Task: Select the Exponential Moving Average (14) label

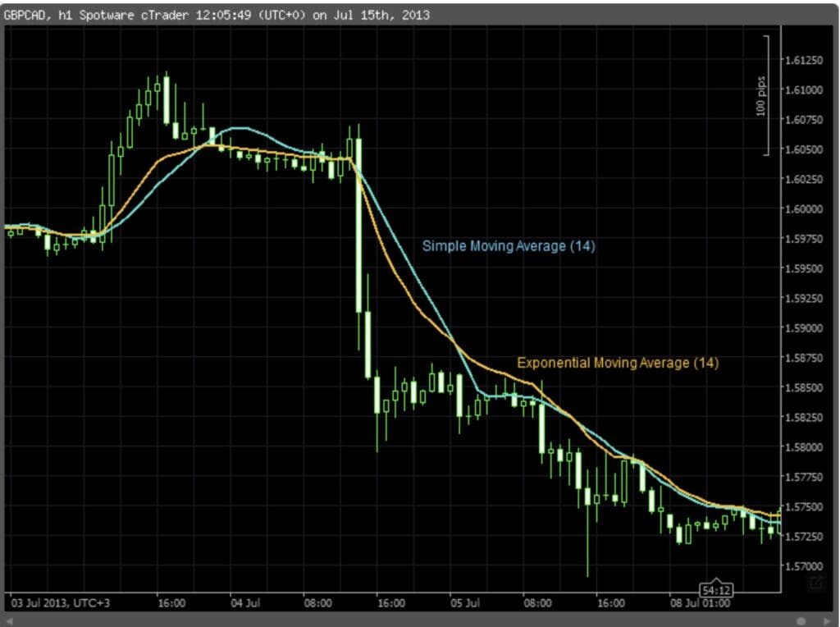Action: pos(618,363)
